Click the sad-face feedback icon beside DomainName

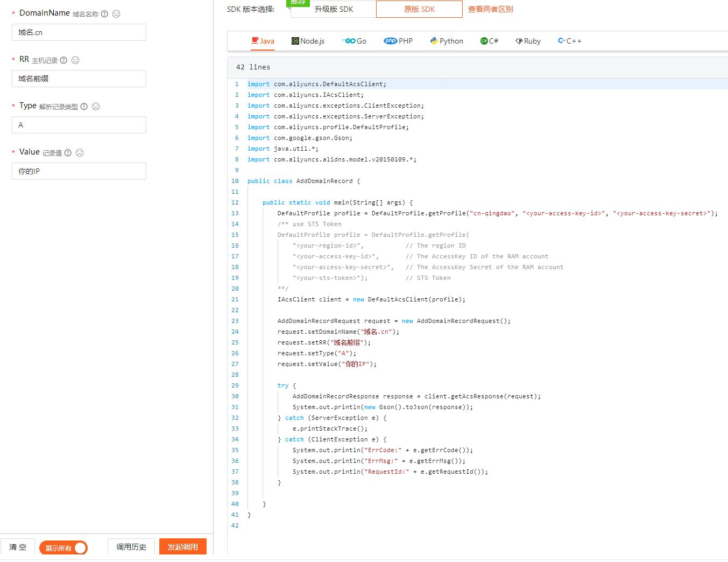point(116,14)
